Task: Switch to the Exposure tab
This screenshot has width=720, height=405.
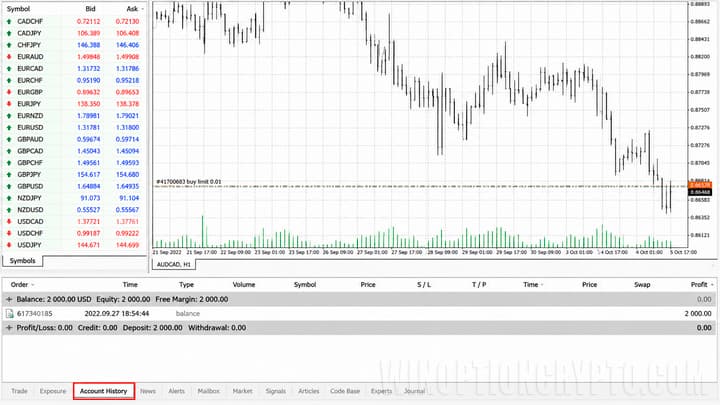Action: (53, 391)
